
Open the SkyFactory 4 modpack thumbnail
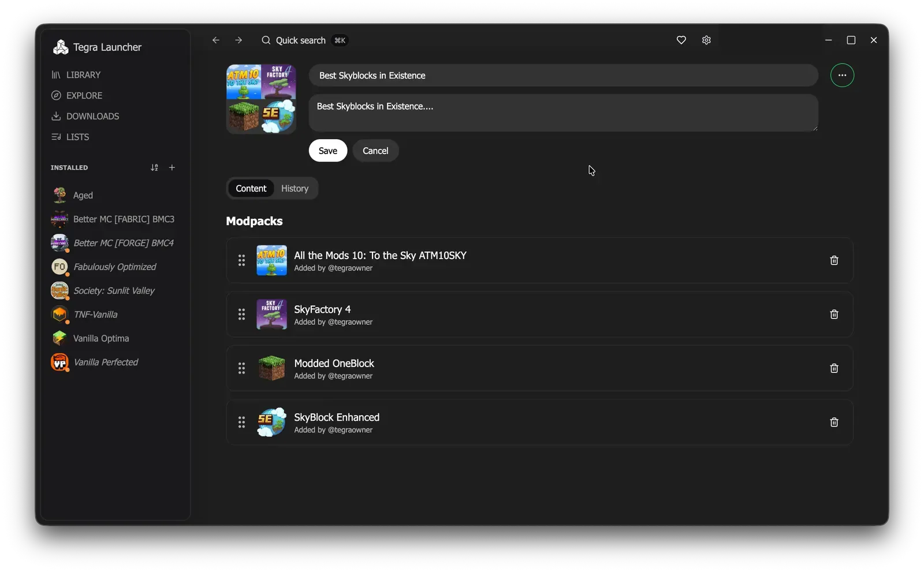[x=271, y=315]
